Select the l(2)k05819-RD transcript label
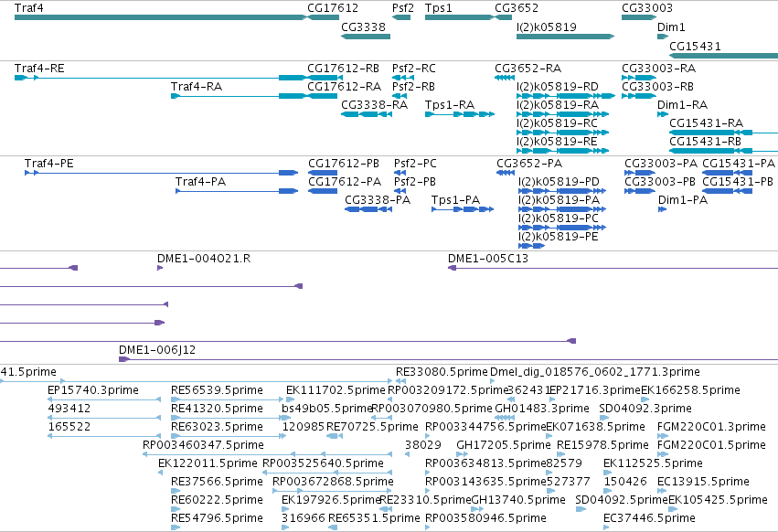 [x=557, y=86]
